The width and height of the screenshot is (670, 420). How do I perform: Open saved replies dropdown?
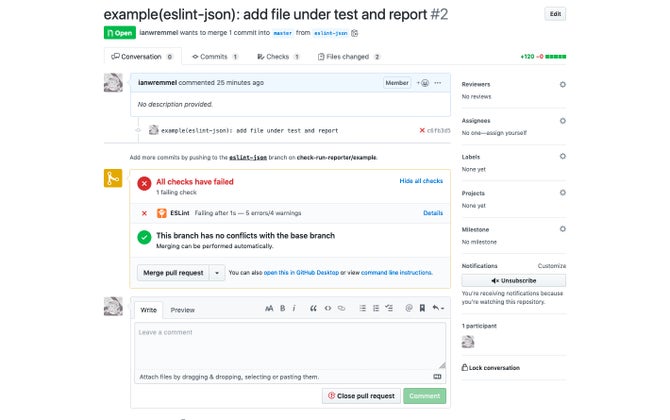click(x=438, y=308)
